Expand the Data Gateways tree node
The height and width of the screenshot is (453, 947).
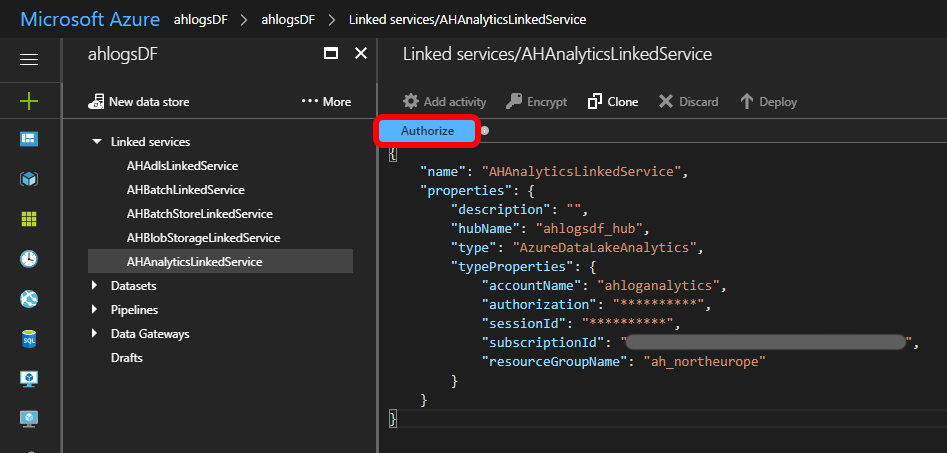(95, 333)
